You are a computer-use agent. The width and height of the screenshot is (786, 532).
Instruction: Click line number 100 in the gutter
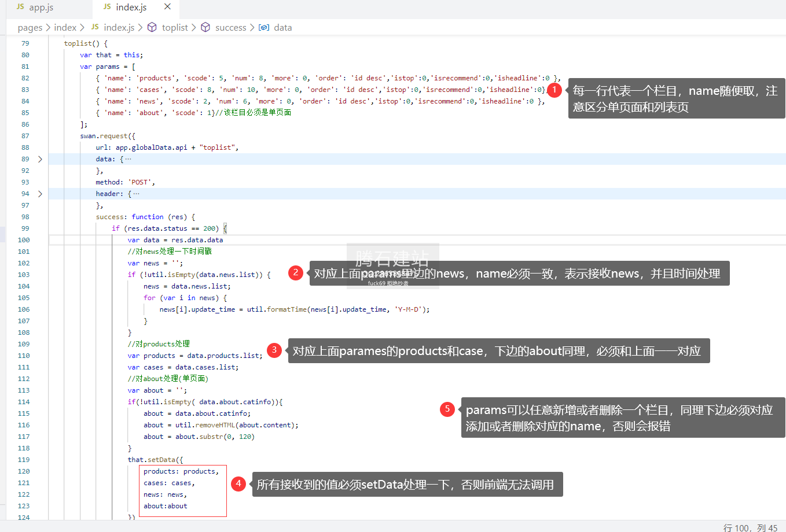(24, 240)
